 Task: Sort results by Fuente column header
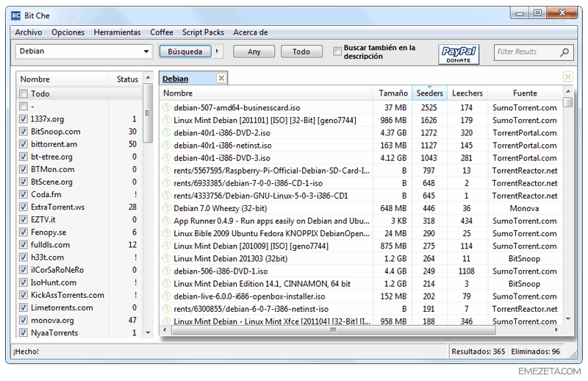click(x=525, y=93)
